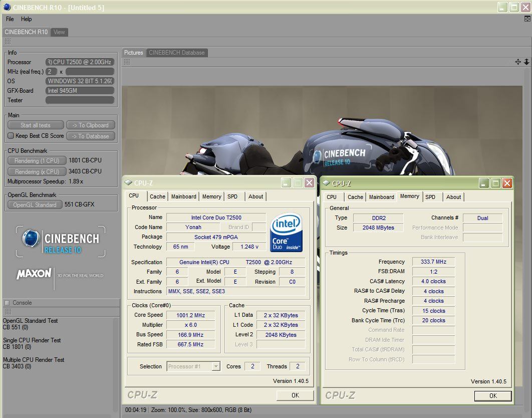Switch to the CINEBENCH R10 tab

pos(26,32)
